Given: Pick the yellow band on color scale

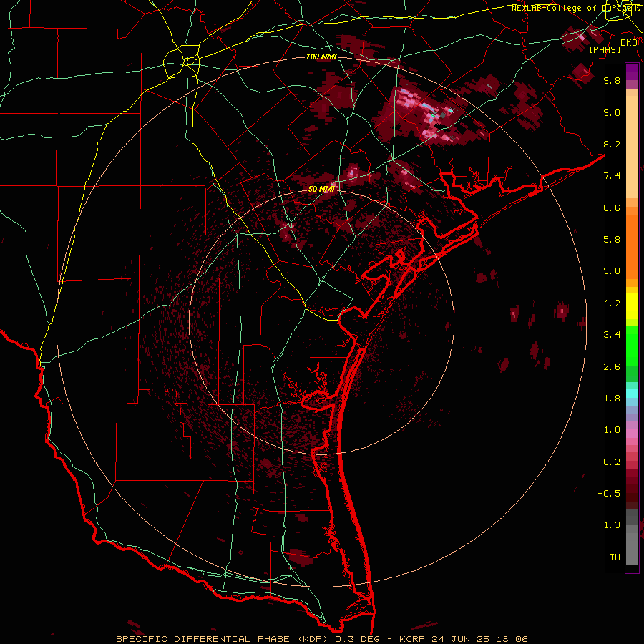Looking at the screenshot, I should click(632, 306).
